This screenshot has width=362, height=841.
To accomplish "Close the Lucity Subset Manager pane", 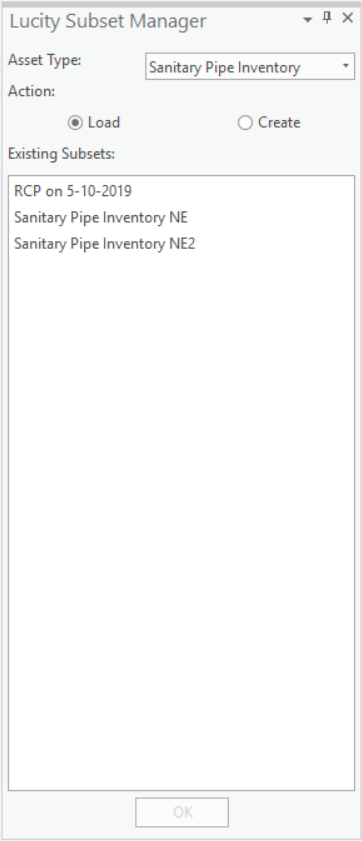I will 348,18.
